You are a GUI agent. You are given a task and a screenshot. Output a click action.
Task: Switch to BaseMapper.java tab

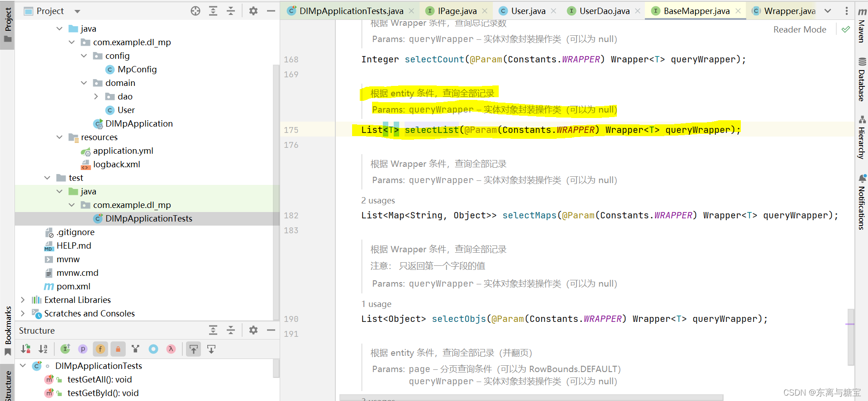pos(696,11)
